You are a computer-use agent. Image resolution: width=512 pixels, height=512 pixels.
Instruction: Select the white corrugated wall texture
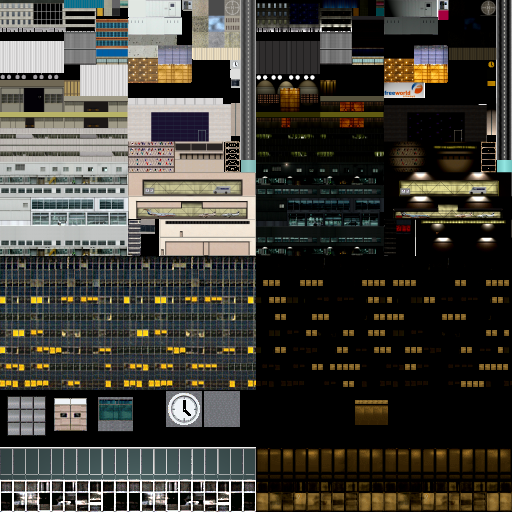[32, 57]
